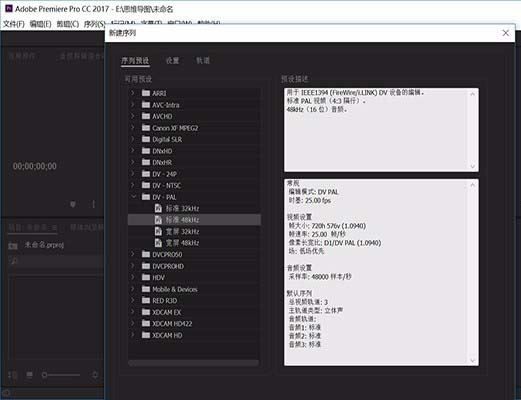Click the Canon XF MPEG2 folder icon

pyautogui.click(x=146, y=128)
